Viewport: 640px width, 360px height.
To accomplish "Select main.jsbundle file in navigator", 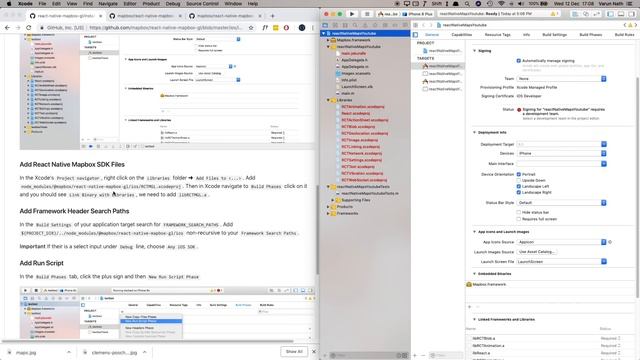I will [x=353, y=53].
